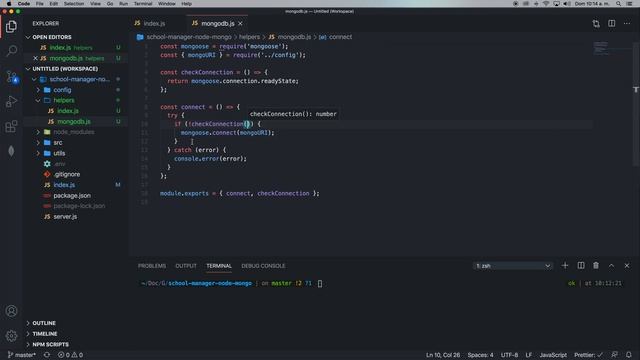This screenshot has height=360, width=640.
Task: Open the Run and Debug view
Action: [x=11, y=101]
